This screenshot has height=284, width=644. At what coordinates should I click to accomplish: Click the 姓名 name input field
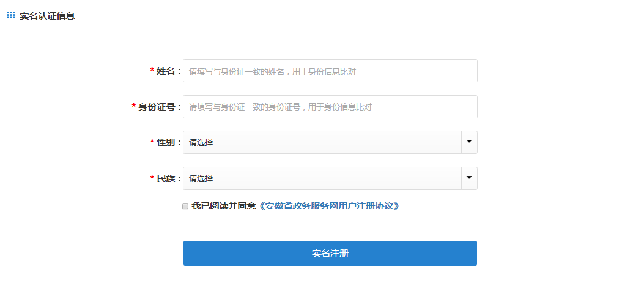pyautogui.click(x=330, y=71)
